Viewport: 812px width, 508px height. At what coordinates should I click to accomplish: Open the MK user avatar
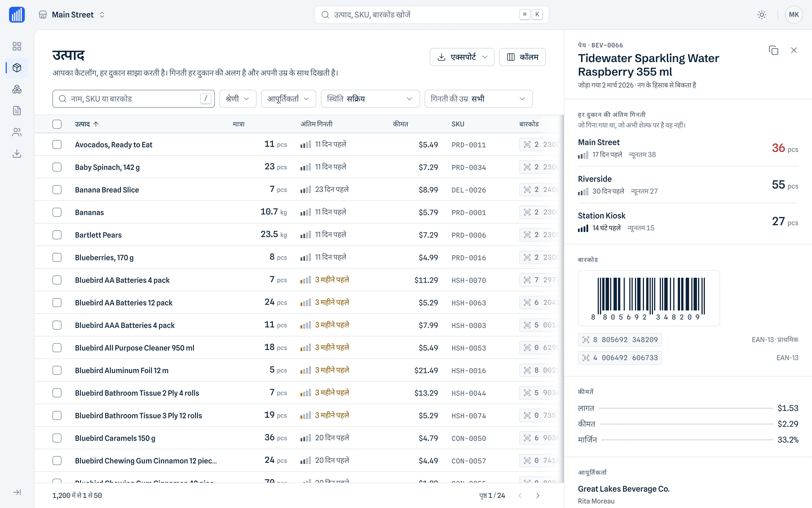(x=794, y=15)
